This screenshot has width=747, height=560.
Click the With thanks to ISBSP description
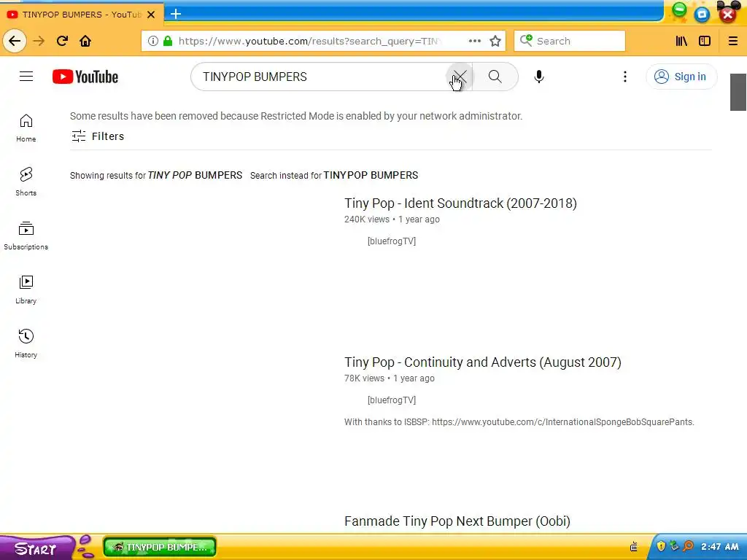519,422
